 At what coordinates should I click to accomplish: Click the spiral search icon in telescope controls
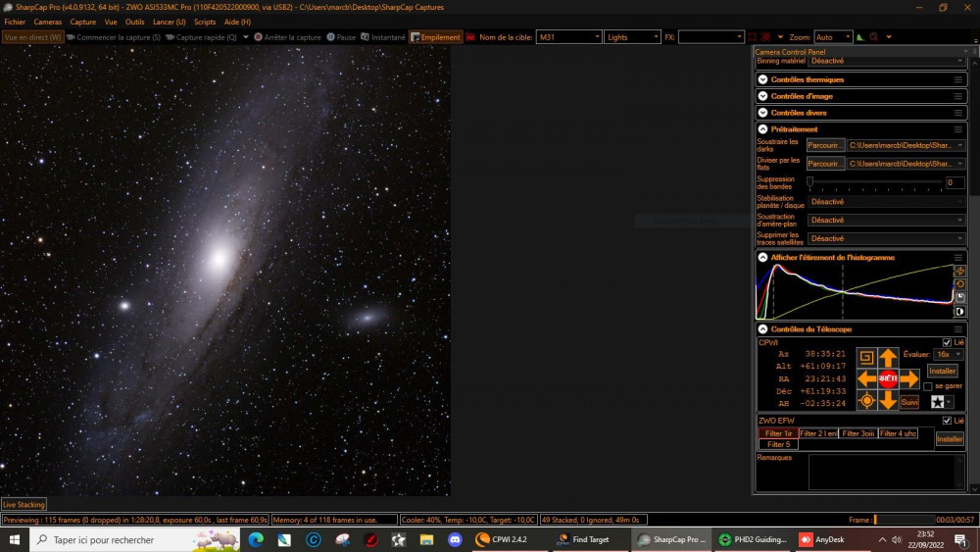(866, 358)
